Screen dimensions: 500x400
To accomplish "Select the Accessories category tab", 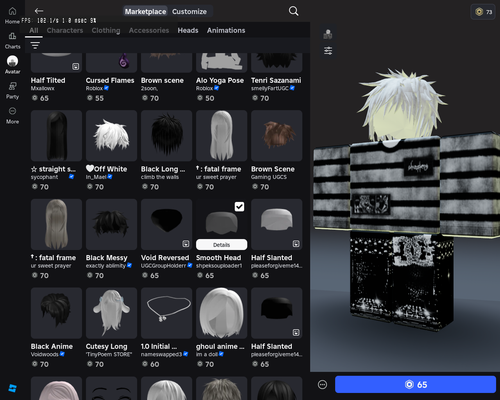I will (149, 30).
